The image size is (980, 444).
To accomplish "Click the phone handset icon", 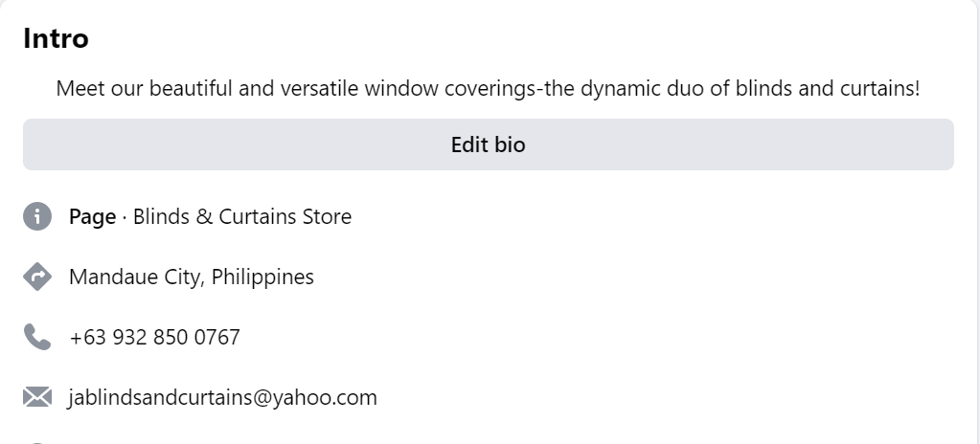I will click(36, 337).
